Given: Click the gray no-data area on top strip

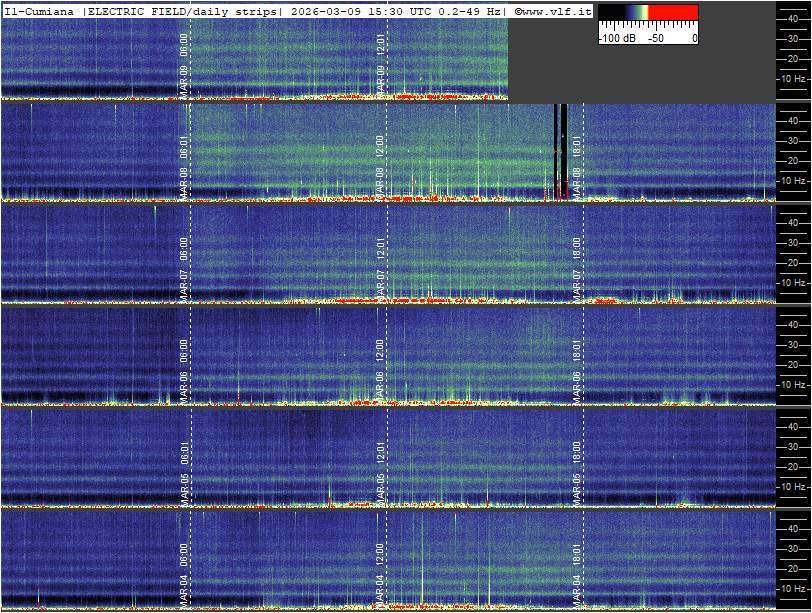Looking at the screenshot, I should [x=640, y=72].
